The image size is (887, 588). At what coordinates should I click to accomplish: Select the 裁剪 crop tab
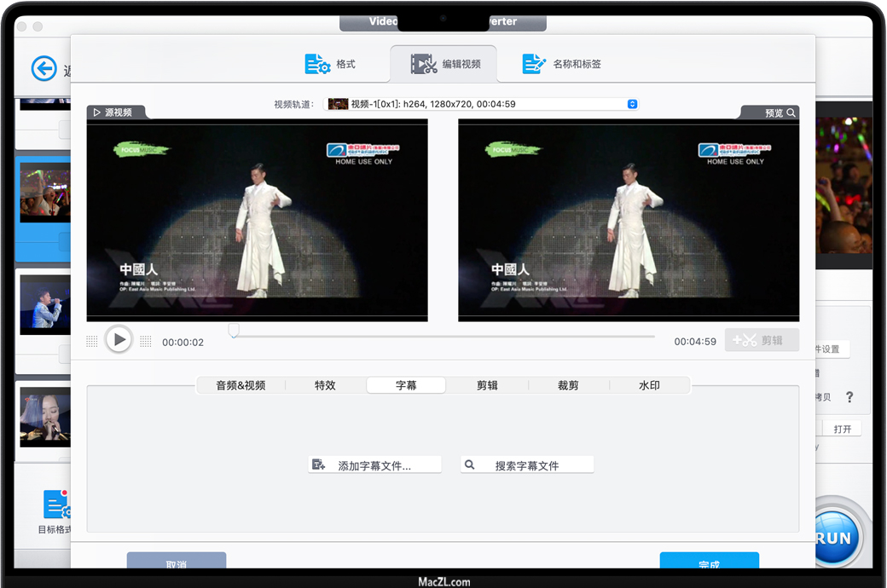point(568,385)
